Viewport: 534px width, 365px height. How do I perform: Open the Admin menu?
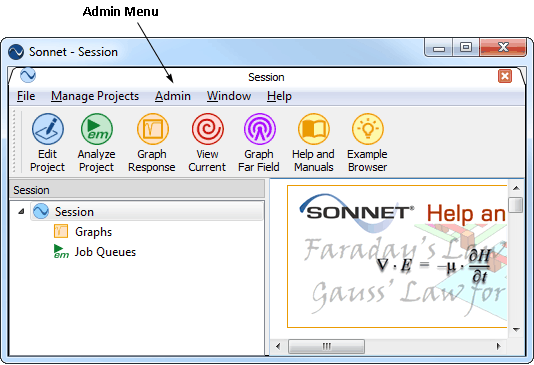click(x=173, y=96)
